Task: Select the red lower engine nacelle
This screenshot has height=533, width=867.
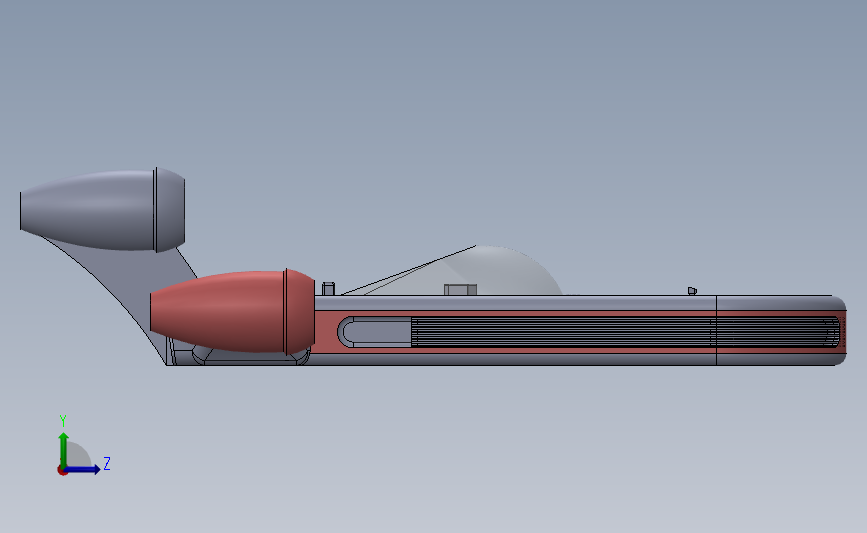Action: point(232,312)
